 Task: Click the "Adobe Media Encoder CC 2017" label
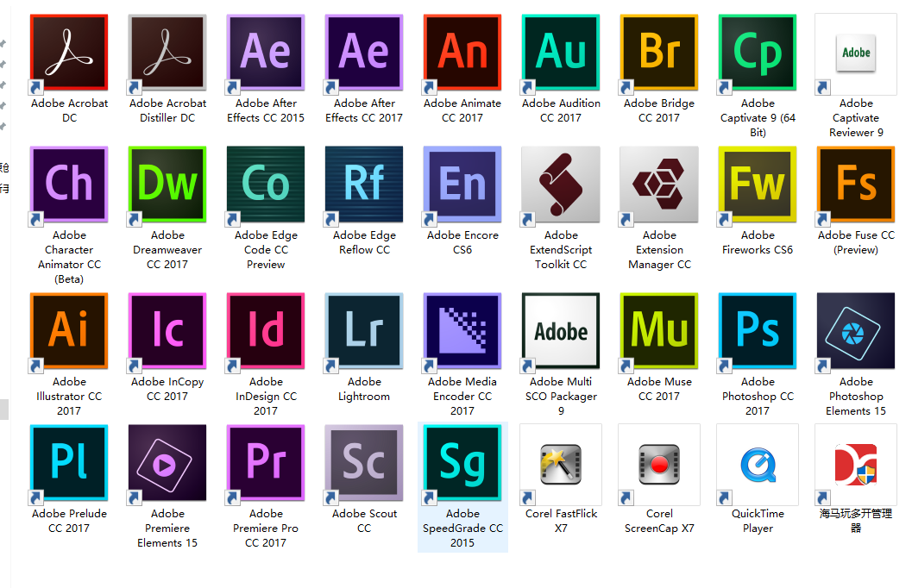[x=462, y=397]
